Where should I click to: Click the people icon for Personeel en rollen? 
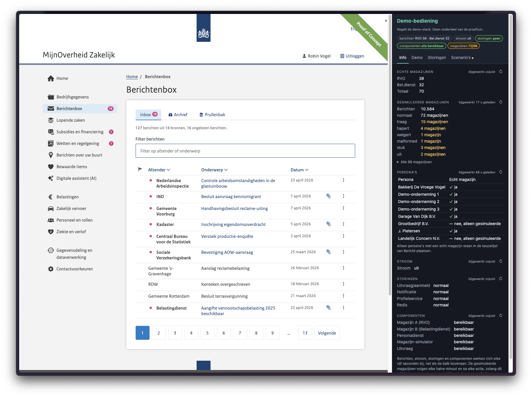point(51,220)
